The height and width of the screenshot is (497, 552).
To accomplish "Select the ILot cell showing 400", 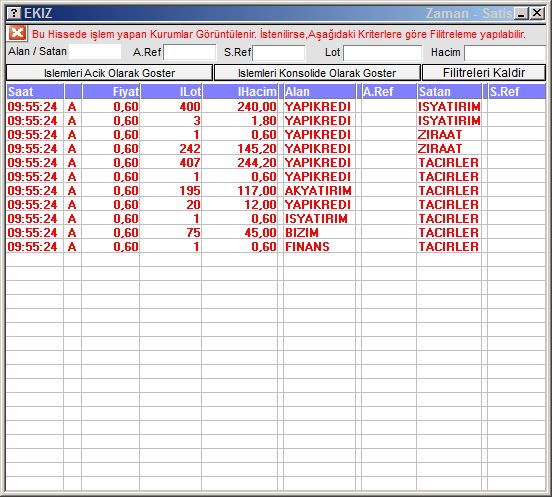I will [190, 107].
